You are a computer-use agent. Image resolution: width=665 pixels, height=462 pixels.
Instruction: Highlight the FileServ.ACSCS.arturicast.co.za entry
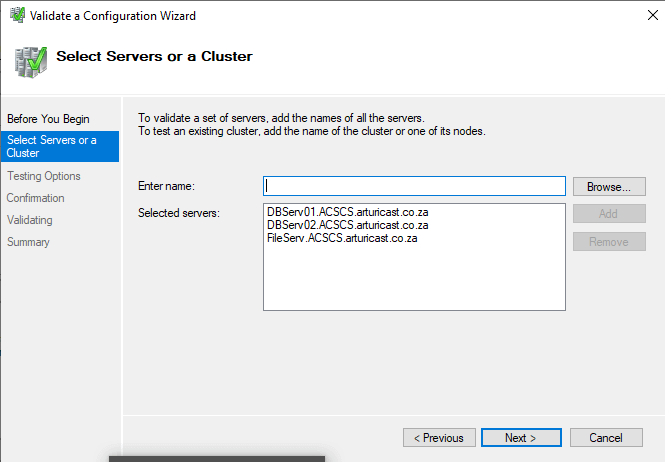coord(342,239)
